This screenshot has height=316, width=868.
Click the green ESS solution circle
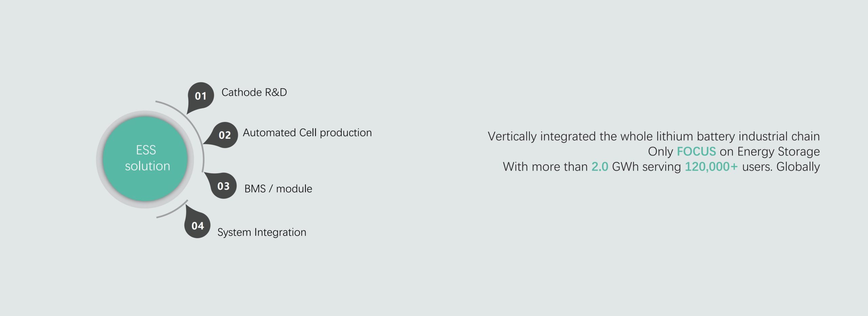tap(145, 159)
